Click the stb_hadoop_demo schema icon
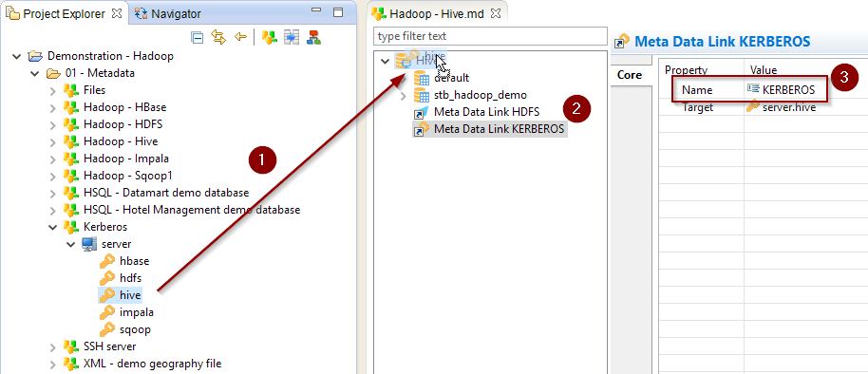 tap(422, 95)
